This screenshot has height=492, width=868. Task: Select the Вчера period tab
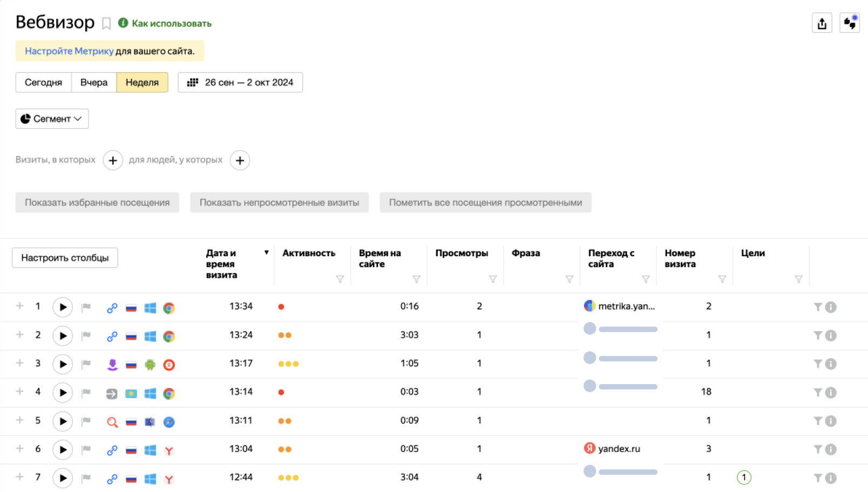(94, 83)
